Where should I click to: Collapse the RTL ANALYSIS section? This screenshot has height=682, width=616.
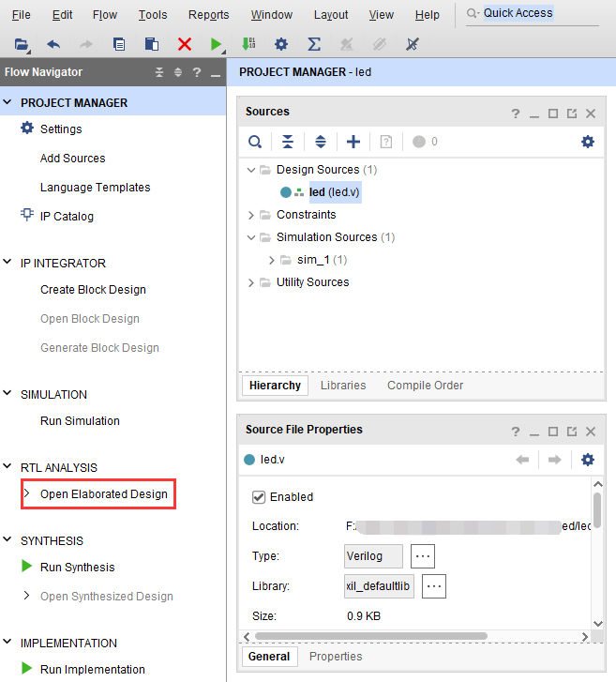click(8, 466)
